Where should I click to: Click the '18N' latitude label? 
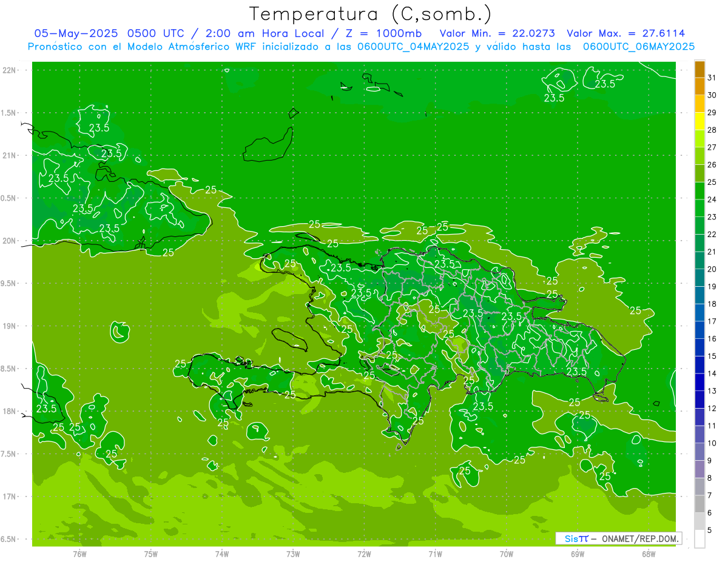point(10,411)
